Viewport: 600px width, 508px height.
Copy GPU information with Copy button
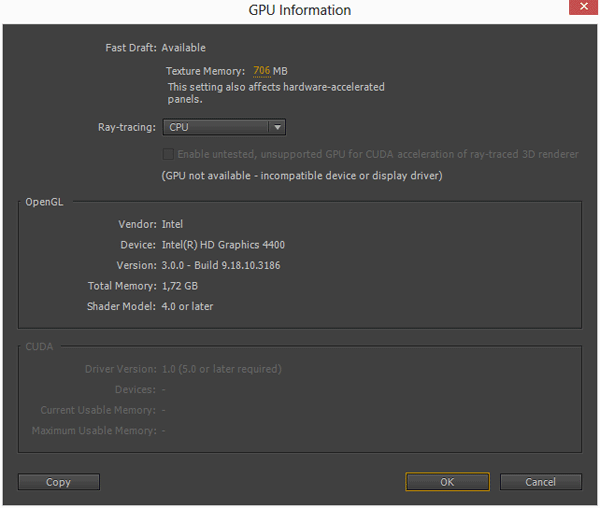point(58,482)
